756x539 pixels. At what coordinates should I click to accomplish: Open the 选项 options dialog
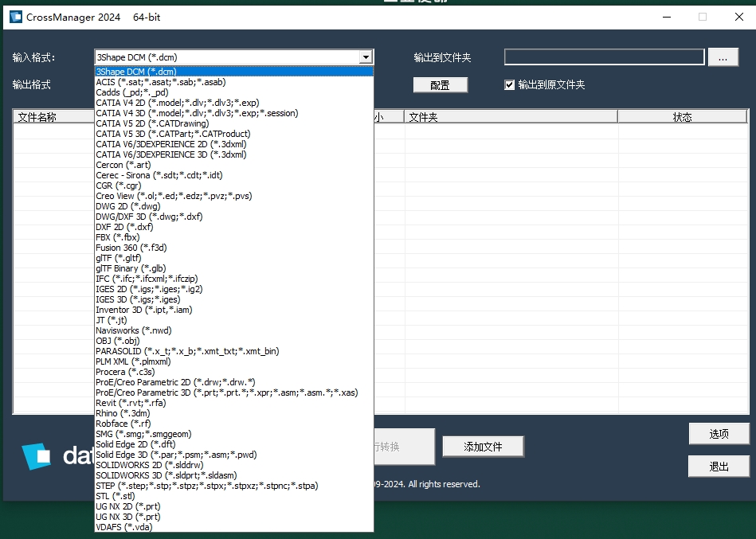[718, 435]
